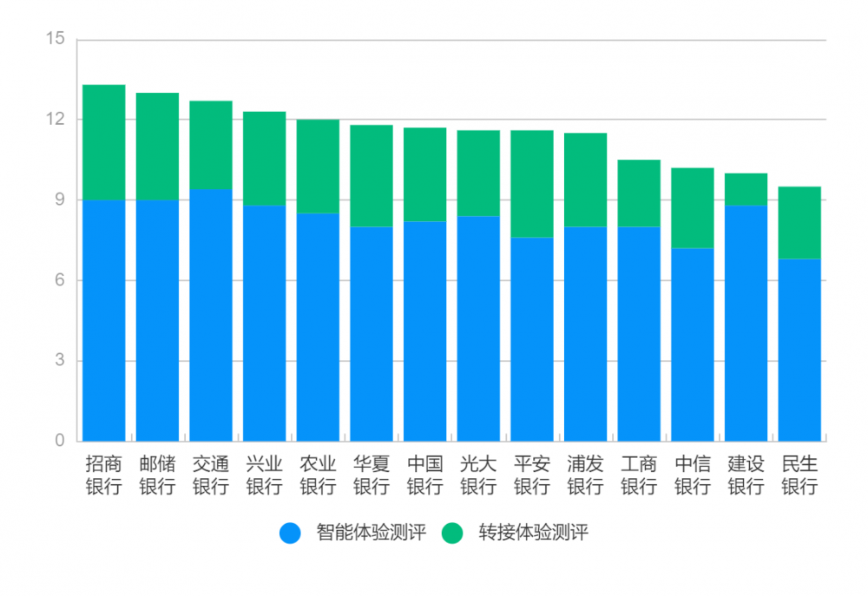Choose the green bar segment for 光大银行

[479, 174]
